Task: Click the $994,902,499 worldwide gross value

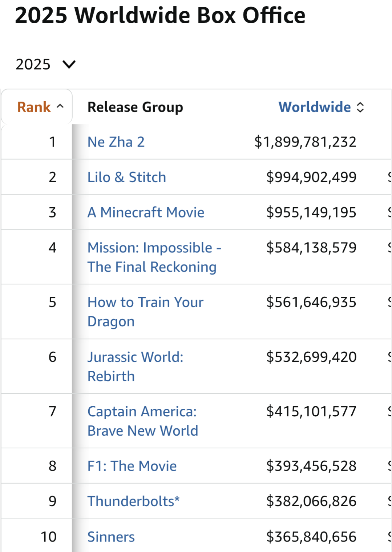Action: click(x=311, y=177)
